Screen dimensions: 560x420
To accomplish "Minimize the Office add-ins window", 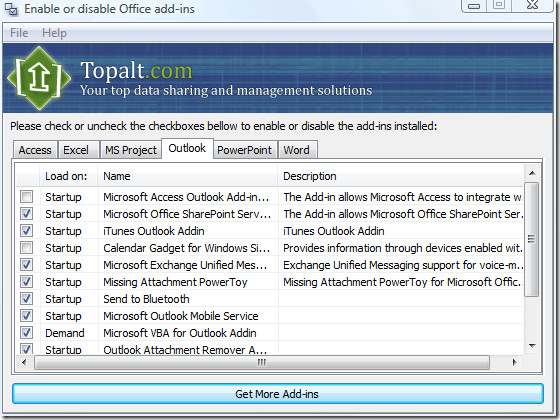I will click(474, 6).
